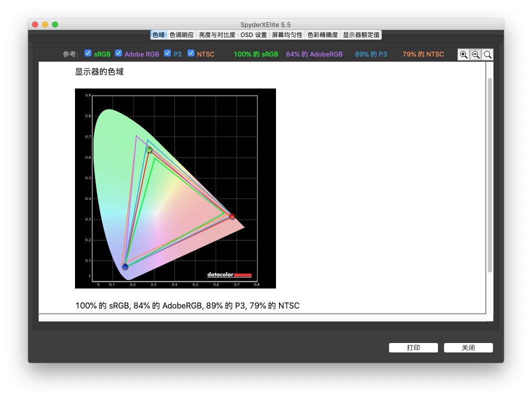The height and width of the screenshot is (400, 532).
Task: Open the 显示器额定值 tab
Action: (361, 35)
